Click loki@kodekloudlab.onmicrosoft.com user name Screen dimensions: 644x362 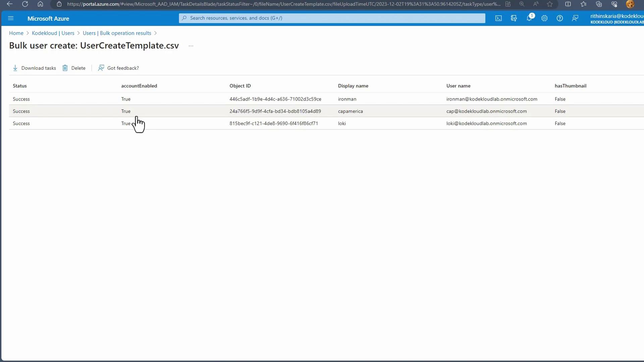click(x=486, y=123)
